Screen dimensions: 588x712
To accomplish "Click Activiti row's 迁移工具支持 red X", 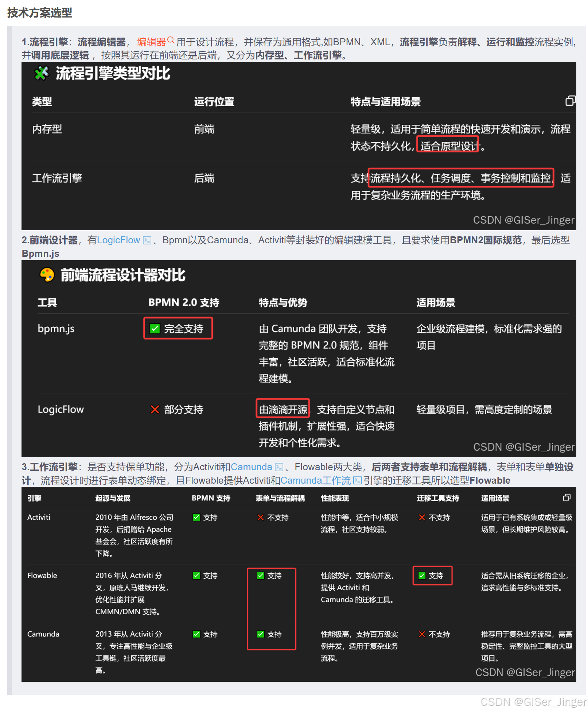I will [x=422, y=517].
